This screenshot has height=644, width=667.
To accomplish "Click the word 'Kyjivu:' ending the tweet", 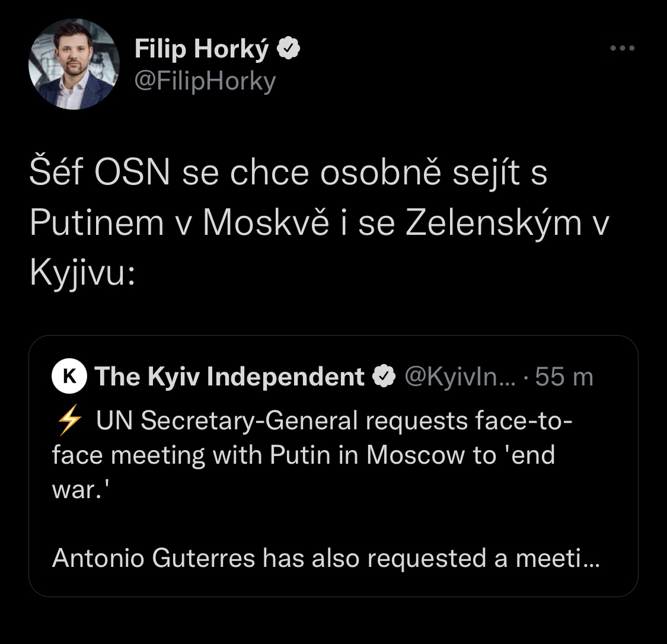I will click(x=83, y=273).
